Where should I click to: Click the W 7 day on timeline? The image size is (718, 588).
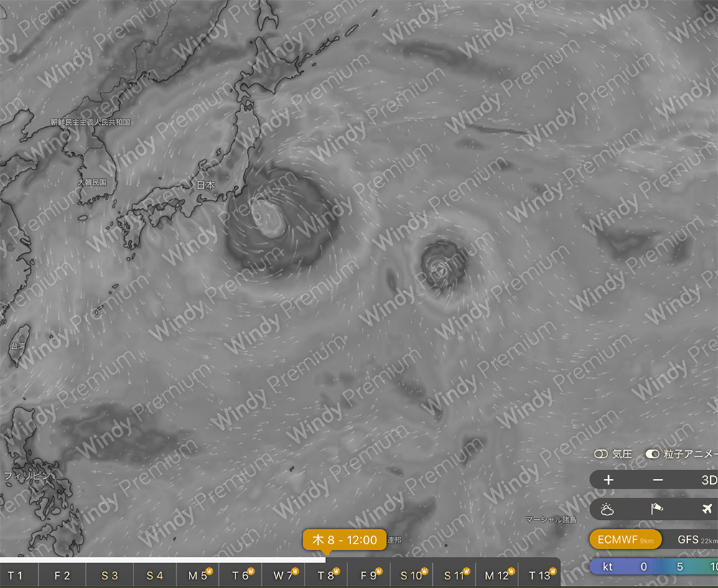[283, 576]
